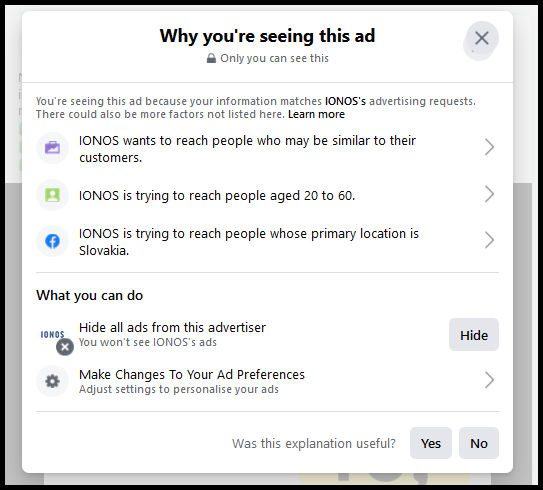
Task: Click the Facebook logo icon for location targeting
Action: pyautogui.click(x=52, y=241)
